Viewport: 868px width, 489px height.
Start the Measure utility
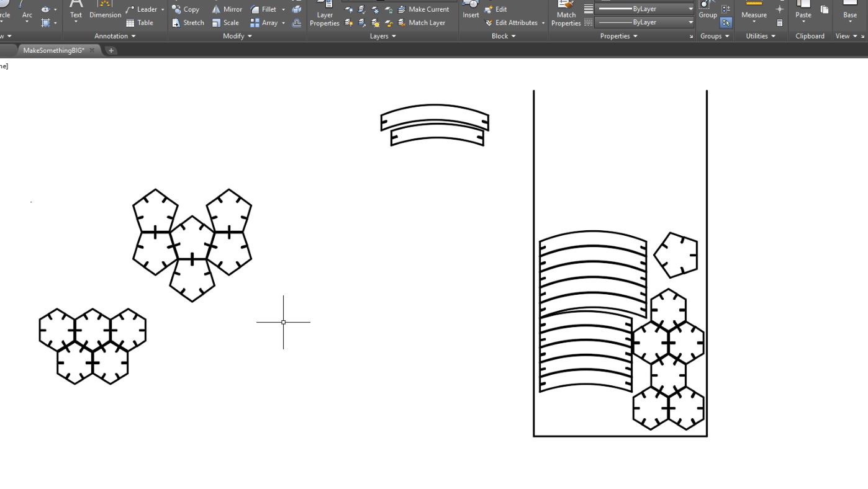[754, 11]
